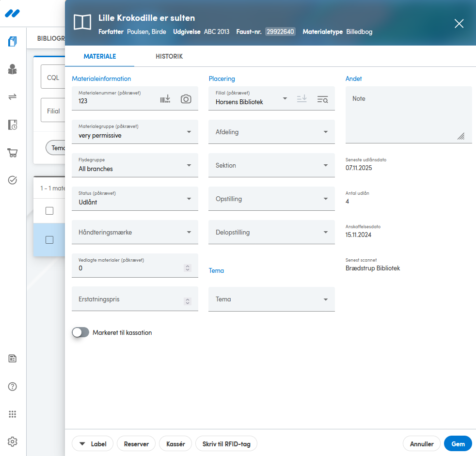476x456 pixels.
Task: Open the apps grid sidebar icon
Action: click(x=13, y=414)
